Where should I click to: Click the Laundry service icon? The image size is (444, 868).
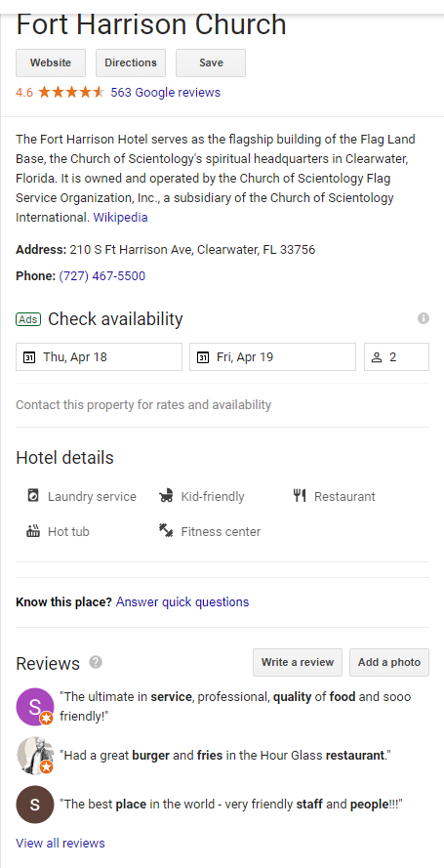(33, 495)
